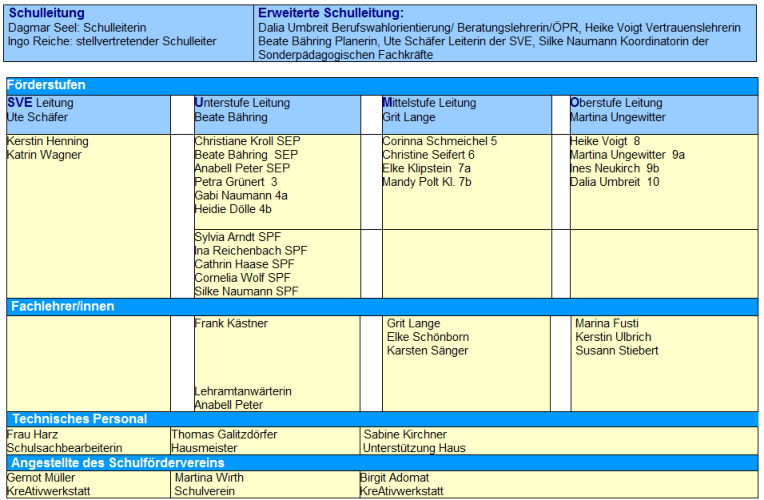Click "Birgit Adomat" in Schulförderverein section
This screenshot has height=500, width=764.
point(394,478)
